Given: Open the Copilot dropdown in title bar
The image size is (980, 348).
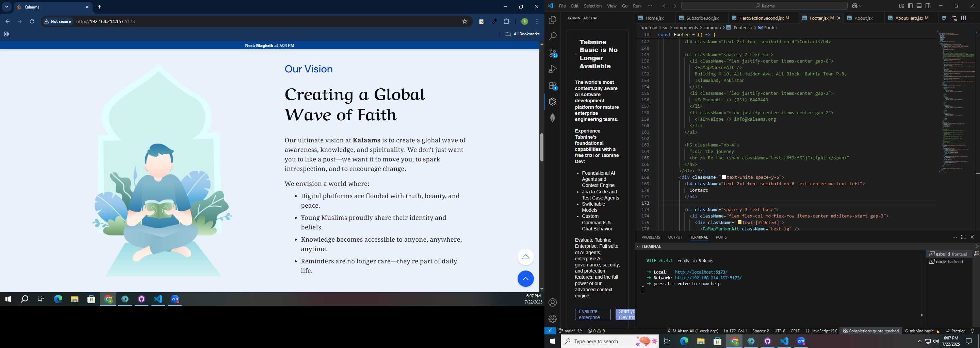Looking at the screenshot, I should click(857, 6).
